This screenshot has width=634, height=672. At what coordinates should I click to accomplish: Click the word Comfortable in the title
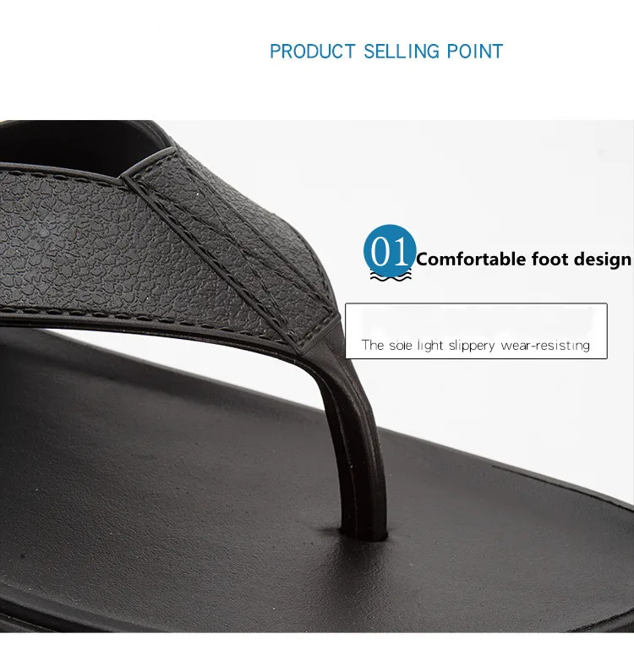[471, 260]
